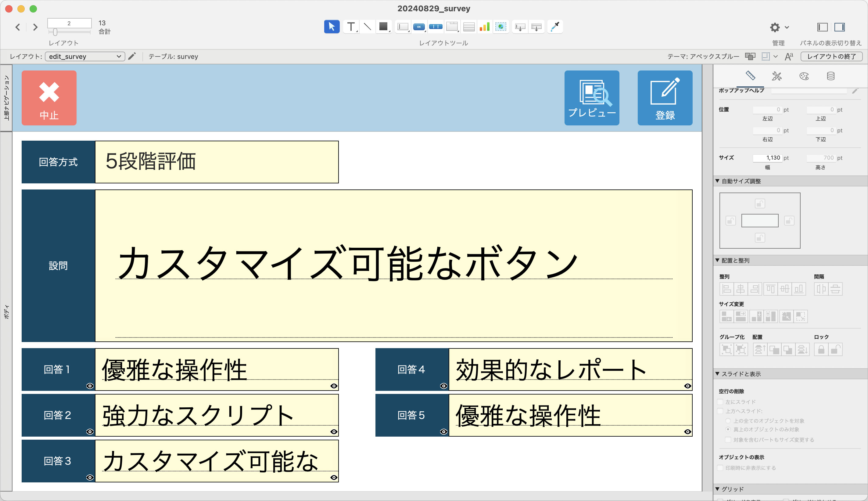
Task: Click the red 中止 button
Action: click(x=49, y=98)
